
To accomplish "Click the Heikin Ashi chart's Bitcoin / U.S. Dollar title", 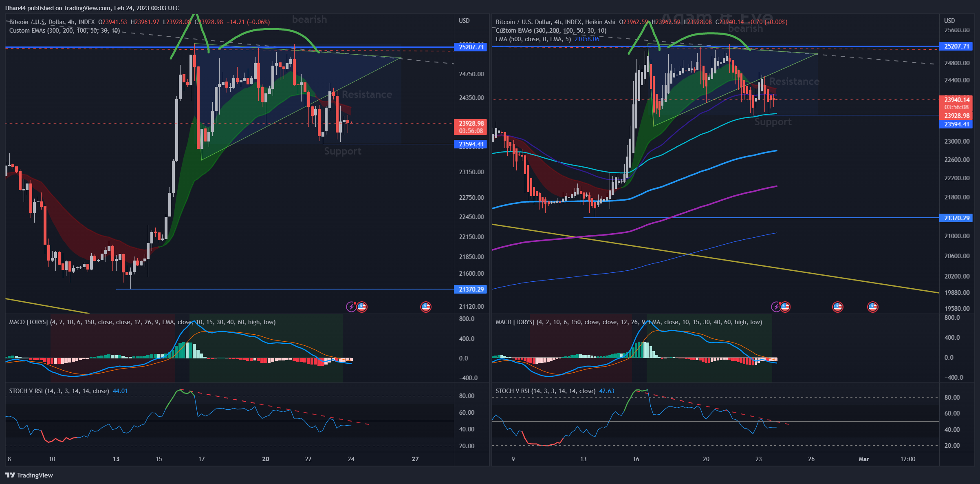I will [x=555, y=22].
